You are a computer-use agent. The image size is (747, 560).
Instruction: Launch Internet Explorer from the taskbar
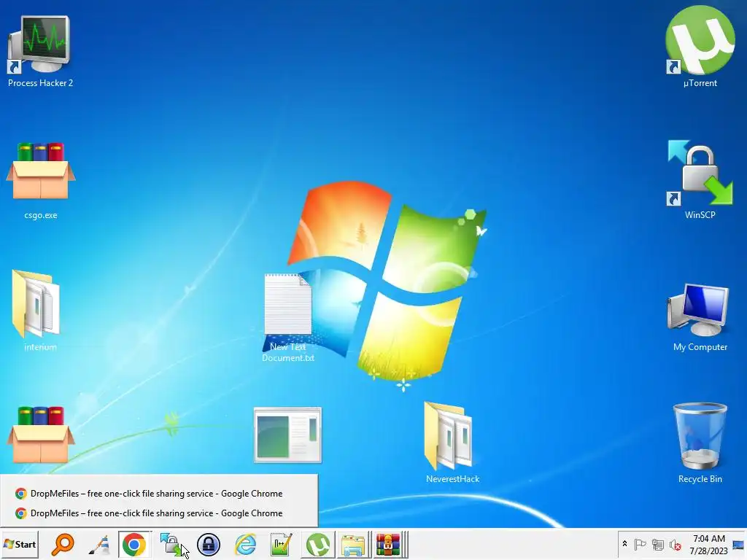[245, 544]
